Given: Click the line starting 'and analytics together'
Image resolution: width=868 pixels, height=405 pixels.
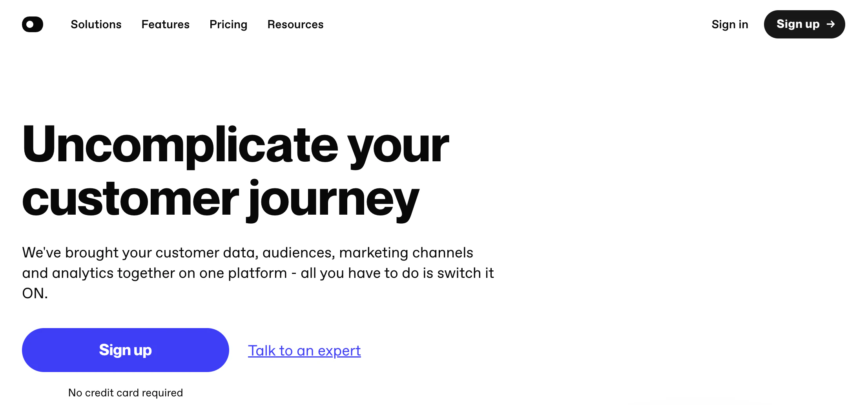Looking at the screenshot, I should pos(258,273).
